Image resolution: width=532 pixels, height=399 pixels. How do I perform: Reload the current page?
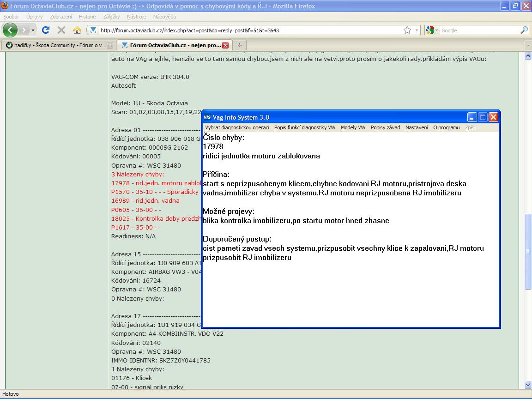(x=46, y=30)
